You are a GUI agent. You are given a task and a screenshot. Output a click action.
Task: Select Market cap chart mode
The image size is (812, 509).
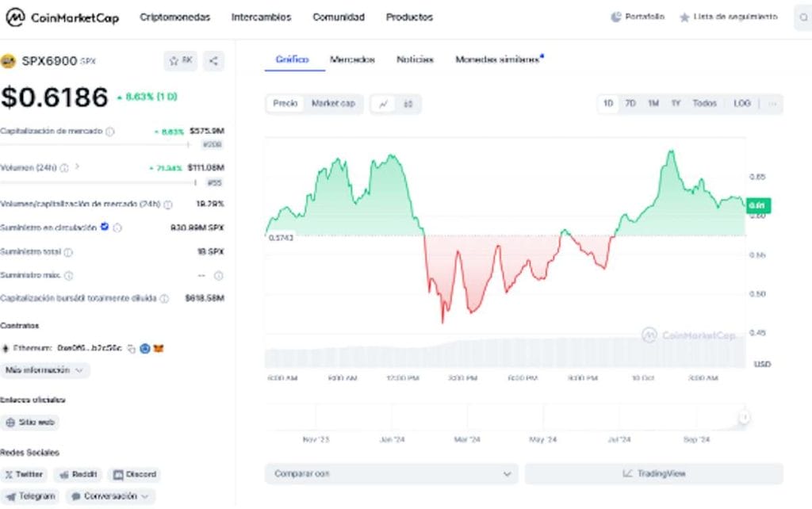pyautogui.click(x=333, y=104)
